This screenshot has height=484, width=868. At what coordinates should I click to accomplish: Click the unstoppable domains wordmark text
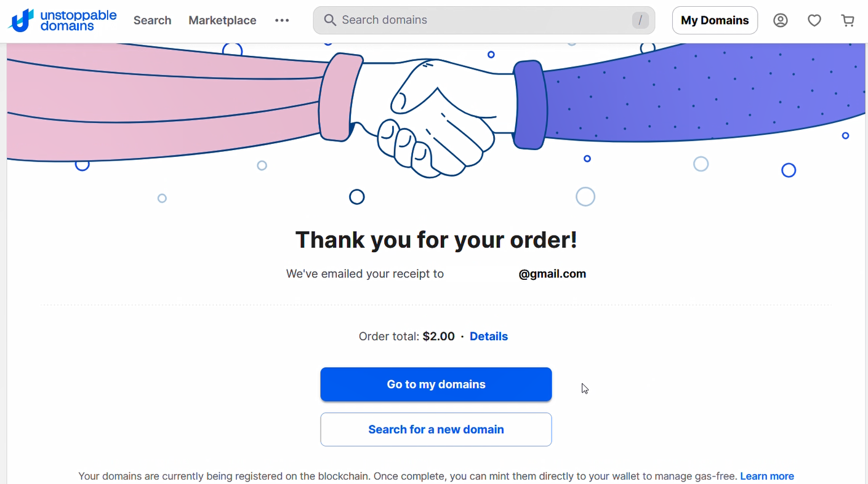pos(78,20)
